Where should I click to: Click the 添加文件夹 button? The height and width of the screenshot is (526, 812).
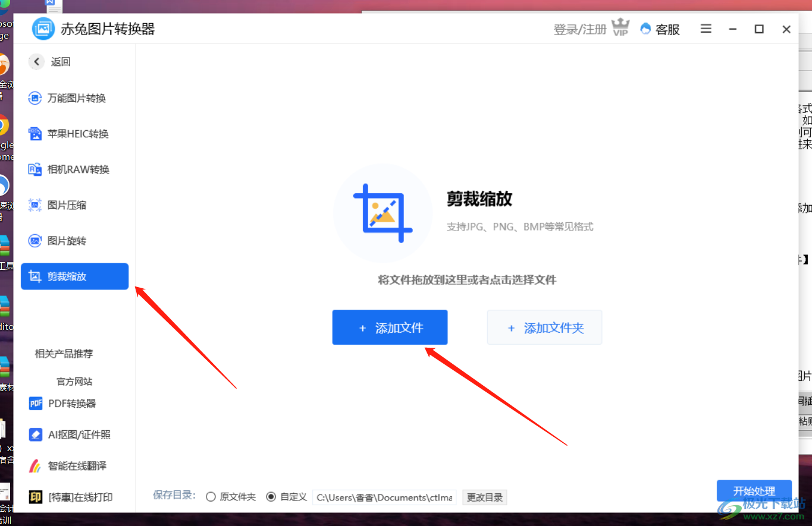(x=545, y=327)
